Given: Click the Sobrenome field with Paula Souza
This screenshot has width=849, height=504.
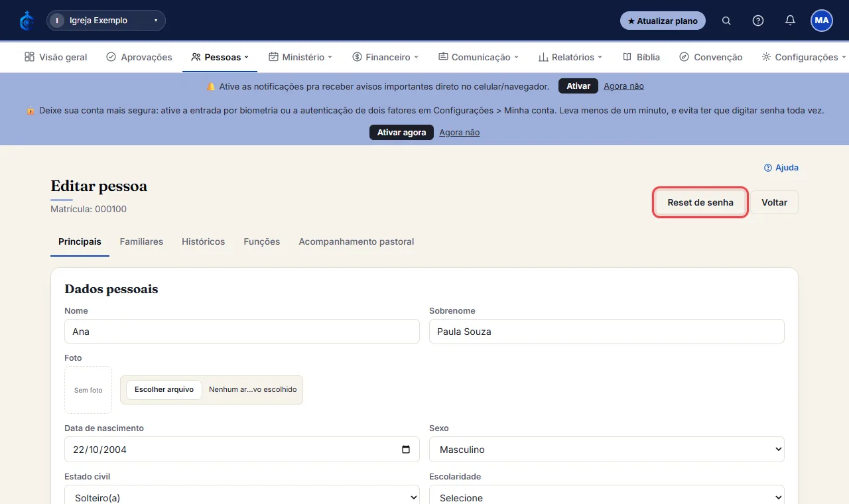Looking at the screenshot, I should pos(607,332).
